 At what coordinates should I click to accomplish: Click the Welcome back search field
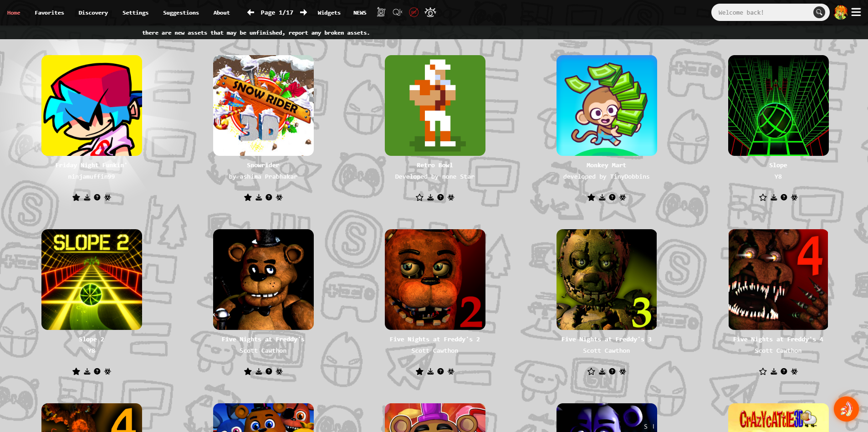764,12
